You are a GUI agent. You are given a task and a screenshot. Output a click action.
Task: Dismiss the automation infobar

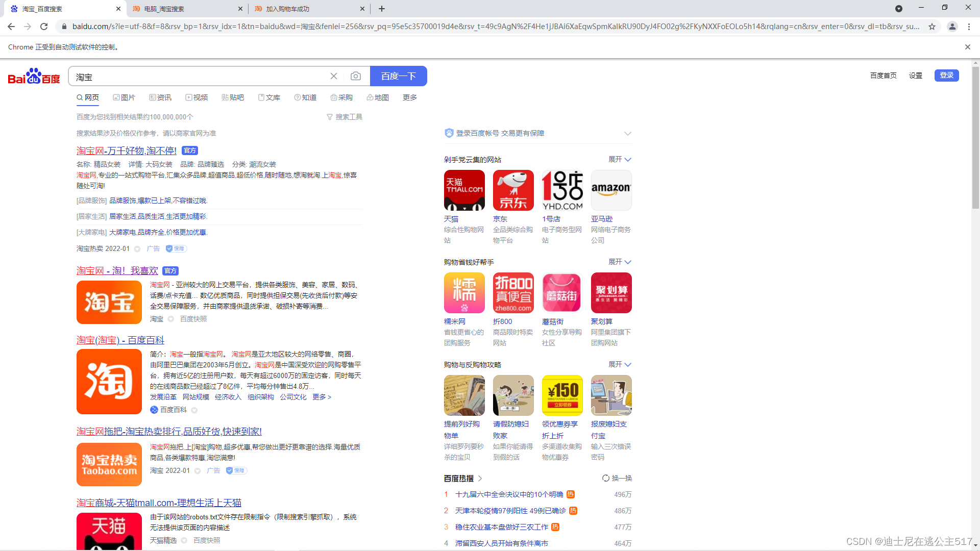[x=967, y=47]
